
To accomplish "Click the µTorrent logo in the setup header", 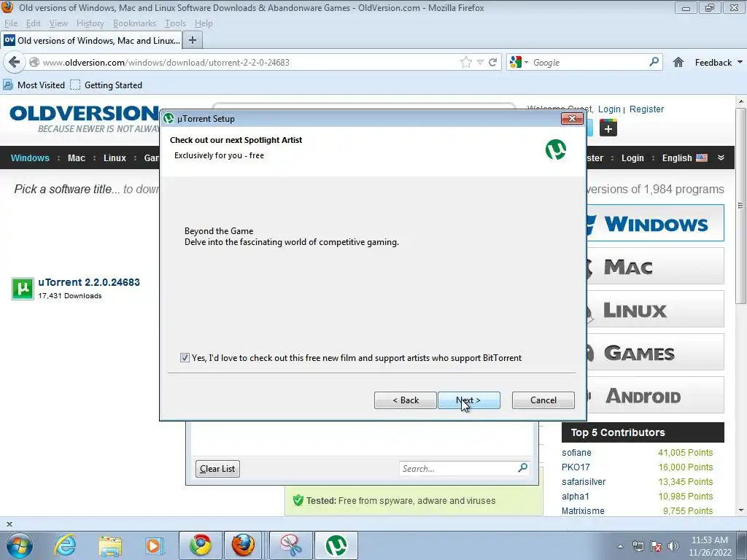I will coord(555,149).
